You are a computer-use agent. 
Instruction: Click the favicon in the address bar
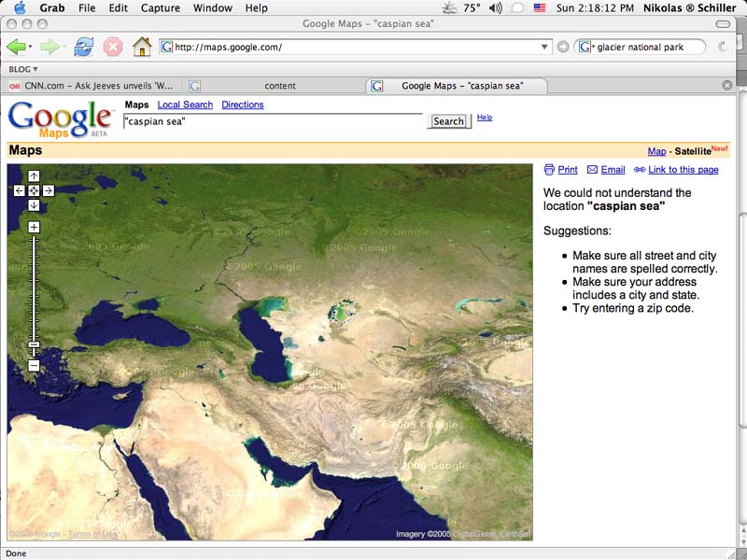tap(167, 48)
